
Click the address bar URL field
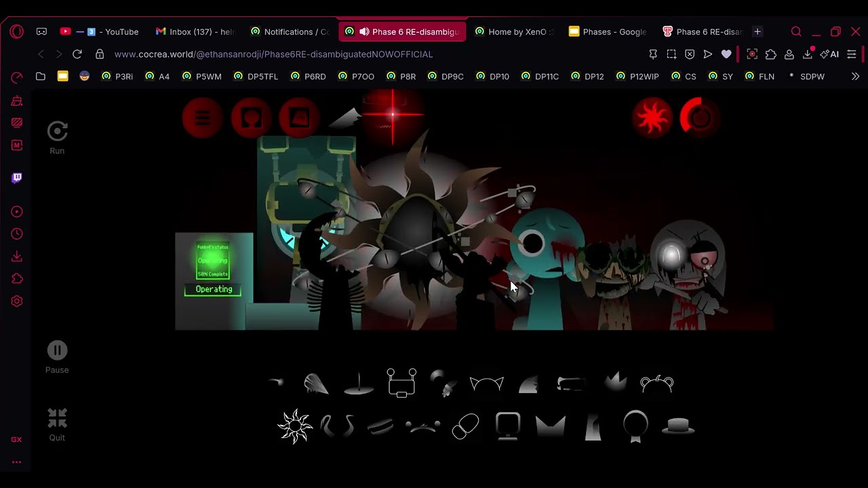click(x=273, y=54)
